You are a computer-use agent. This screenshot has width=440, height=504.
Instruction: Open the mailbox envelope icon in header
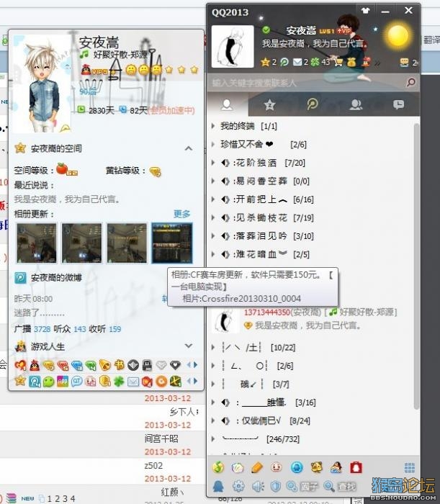[x=297, y=62]
